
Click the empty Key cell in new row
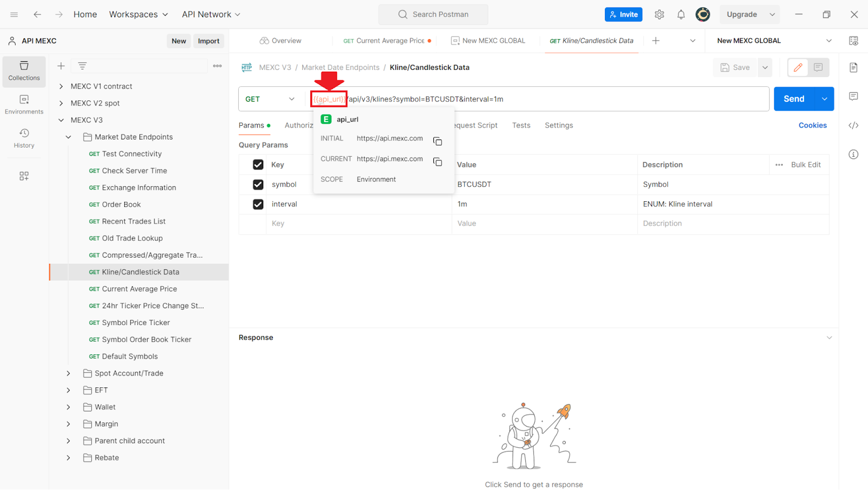[x=359, y=224]
